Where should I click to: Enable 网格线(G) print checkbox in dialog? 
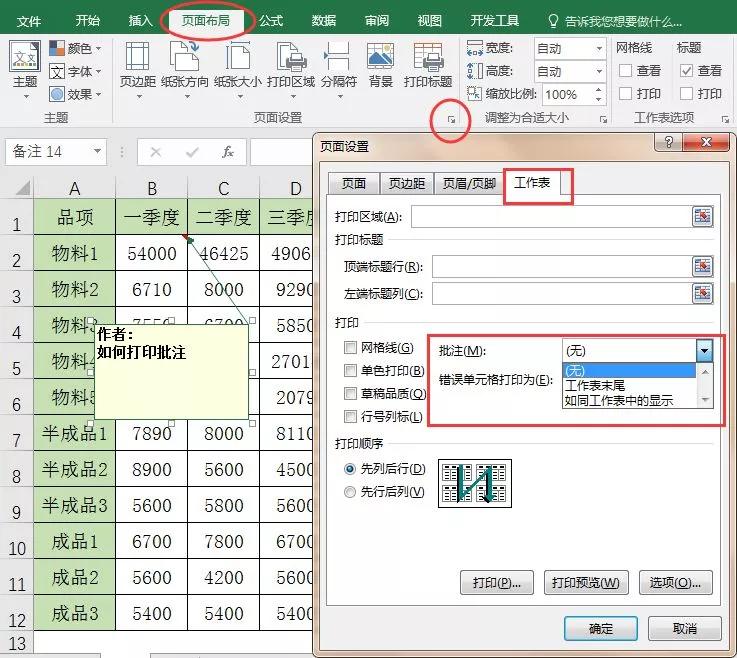[350, 348]
